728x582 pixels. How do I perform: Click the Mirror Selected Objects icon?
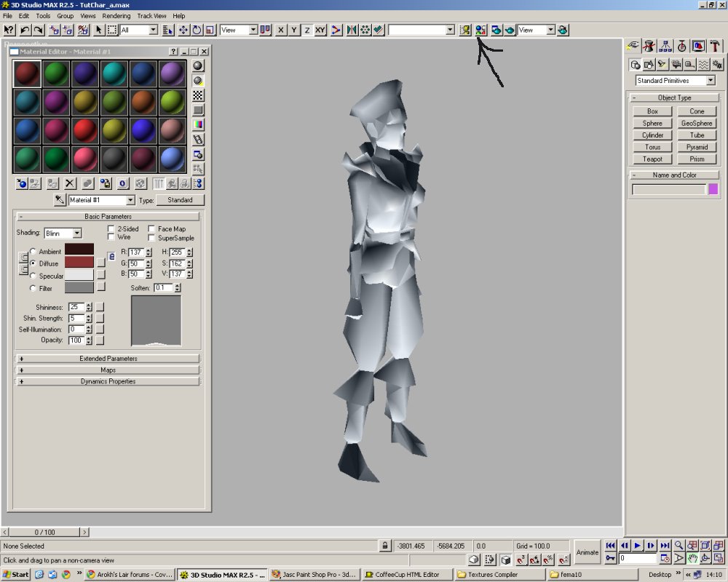pos(352,30)
